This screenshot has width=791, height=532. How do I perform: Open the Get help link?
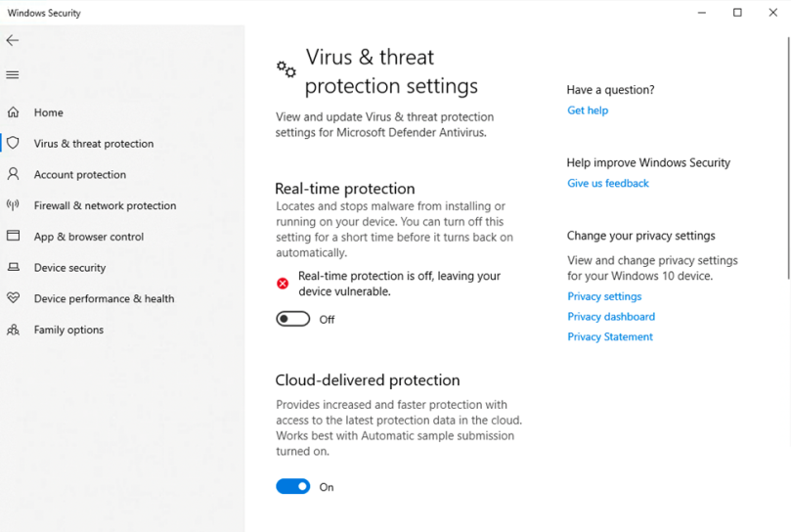(x=588, y=111)
